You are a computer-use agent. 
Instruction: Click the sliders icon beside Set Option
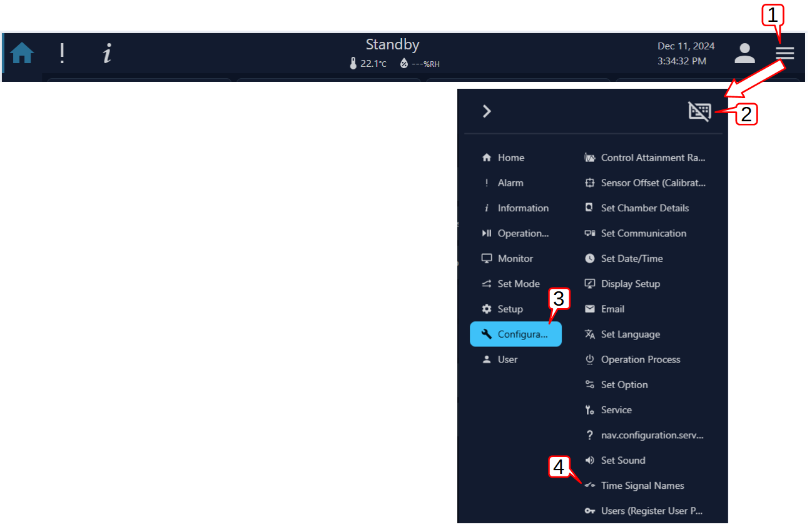tap(589, 384)
